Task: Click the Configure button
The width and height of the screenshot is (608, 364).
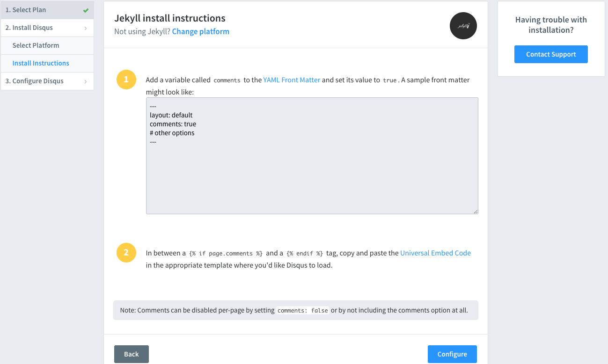Action: point(452,354)
